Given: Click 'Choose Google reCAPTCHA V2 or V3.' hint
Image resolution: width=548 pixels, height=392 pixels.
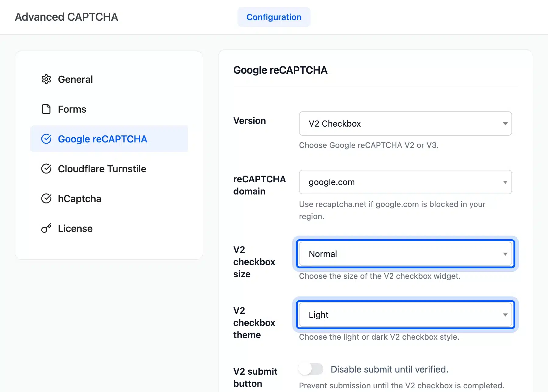Looking at the screenshot, I should click(369, 145).
